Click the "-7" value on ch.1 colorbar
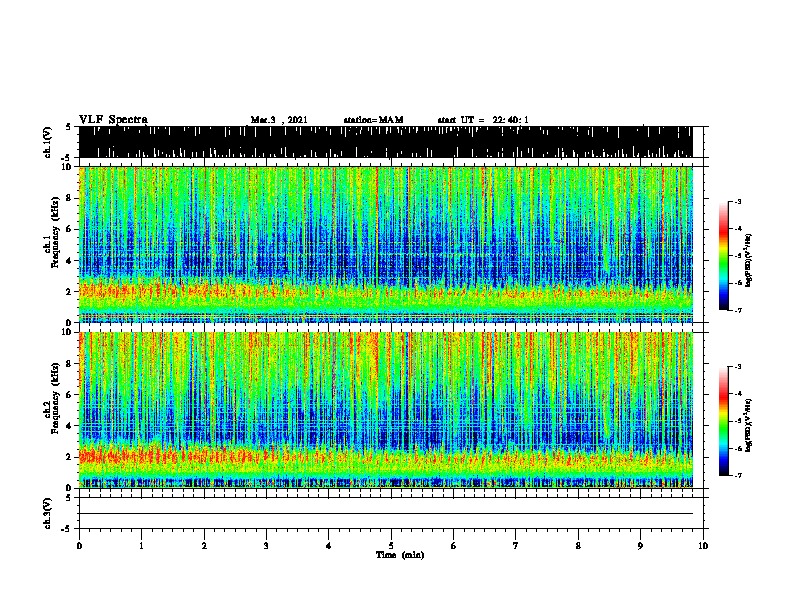The width and height of the screenshot is (792, 612). (x=737, y=310)
